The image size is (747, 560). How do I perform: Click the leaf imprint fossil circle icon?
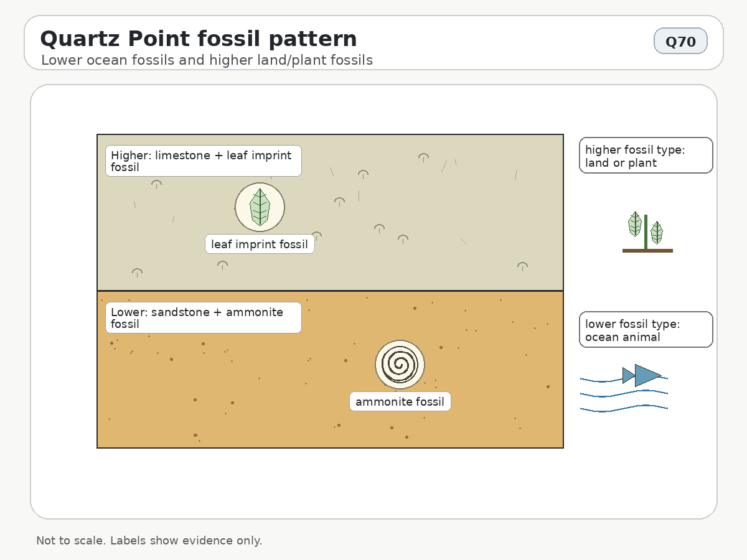[x=260, y=207]
